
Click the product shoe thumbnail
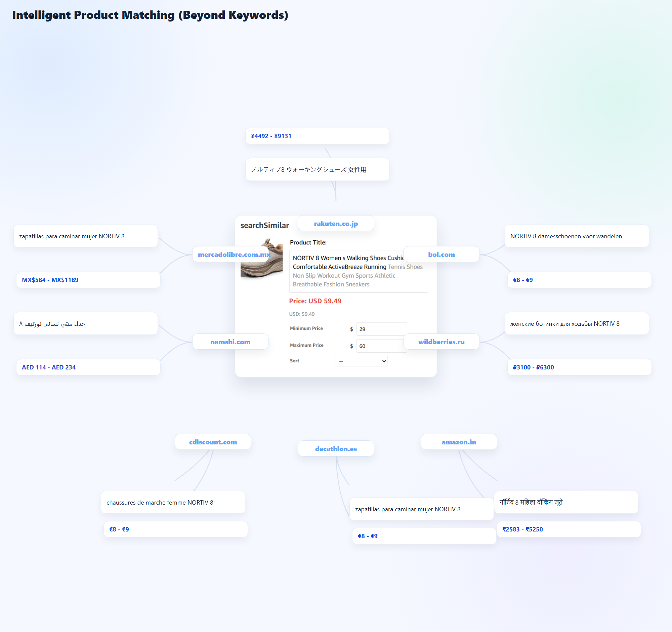click(261, 259)
